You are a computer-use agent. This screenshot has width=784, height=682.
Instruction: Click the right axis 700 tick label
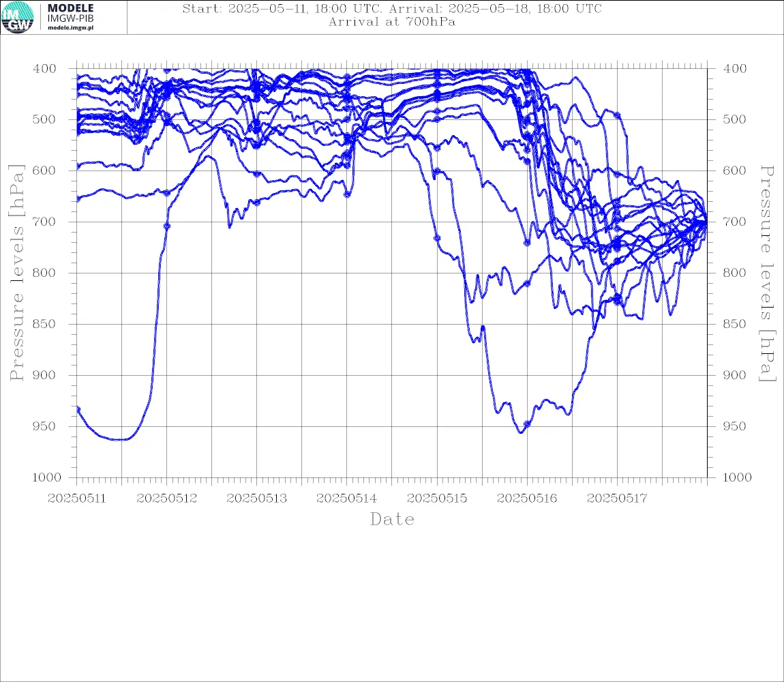(734, 222)
